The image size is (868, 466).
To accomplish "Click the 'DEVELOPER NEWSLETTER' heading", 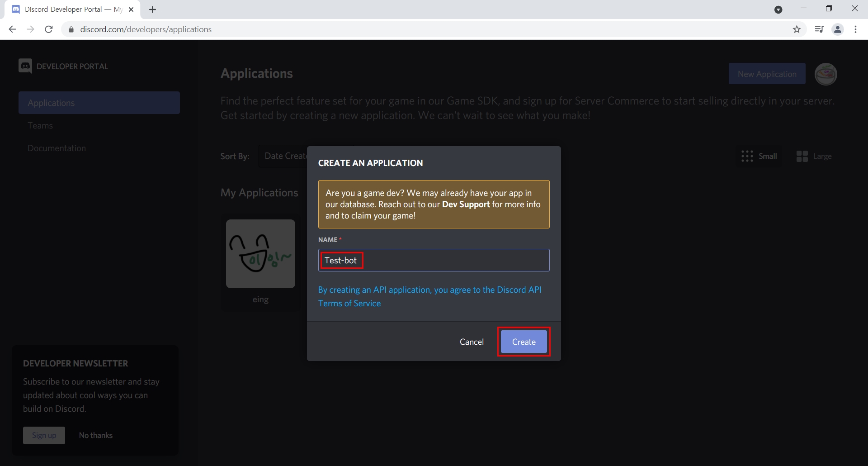I will [x=75, y=363].
